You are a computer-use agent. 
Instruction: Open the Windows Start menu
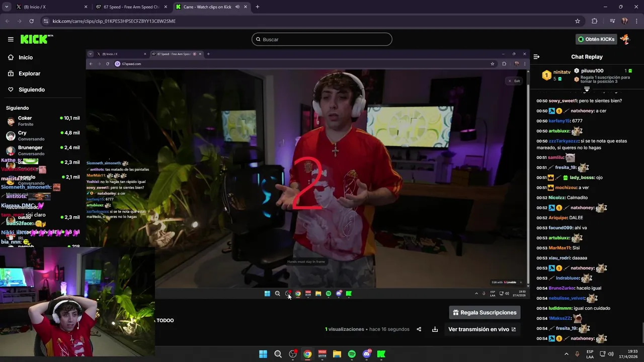coord(263,354)
